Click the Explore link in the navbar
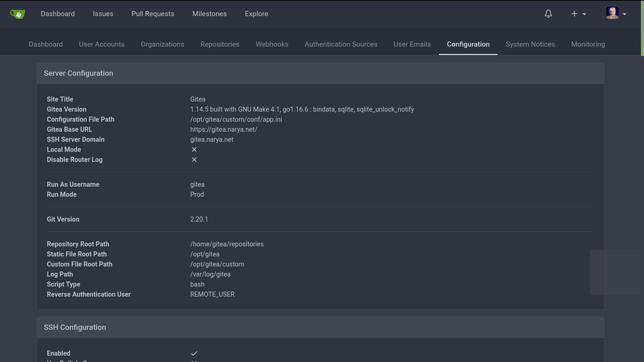The height and width of the screenshot is (362, 644). 256,14
